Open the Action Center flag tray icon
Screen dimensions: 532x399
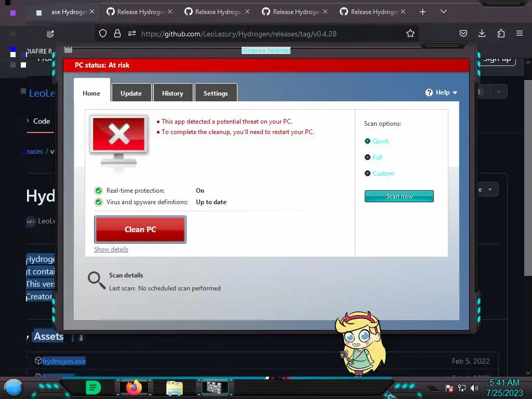coord(449,388)
